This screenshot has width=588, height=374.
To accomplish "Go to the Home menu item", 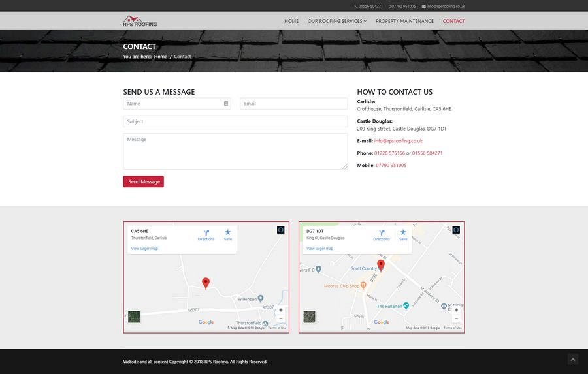I will (291, 21).
